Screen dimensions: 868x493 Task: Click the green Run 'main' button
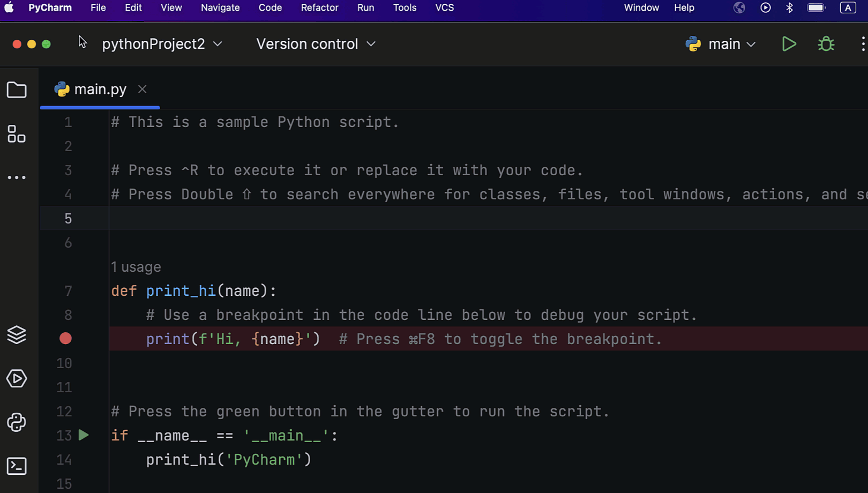pyautogui.click(x=789, y=44)
